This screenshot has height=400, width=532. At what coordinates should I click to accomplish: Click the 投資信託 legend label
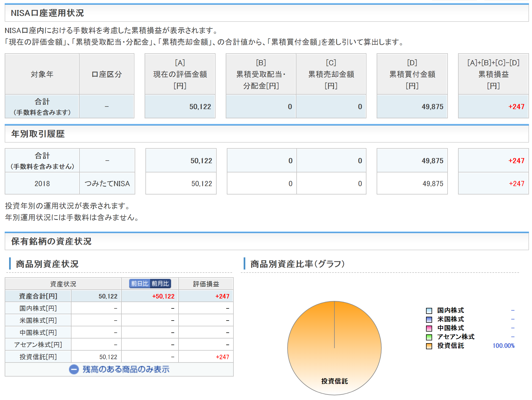pyautogui.click(x=451, y=346)
